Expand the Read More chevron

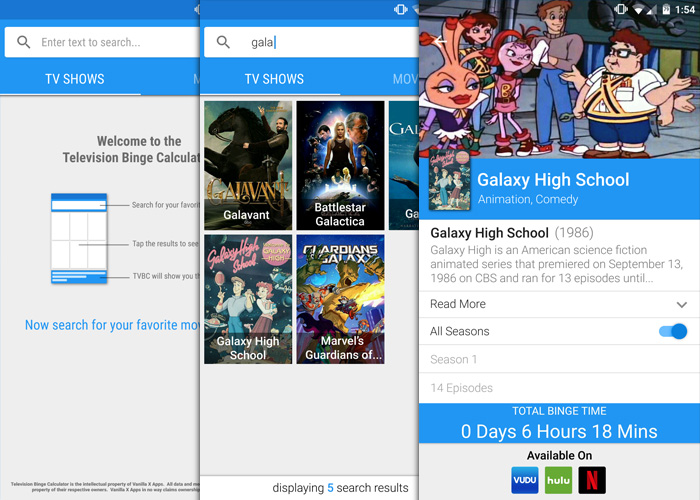click(x=682, y=304)
